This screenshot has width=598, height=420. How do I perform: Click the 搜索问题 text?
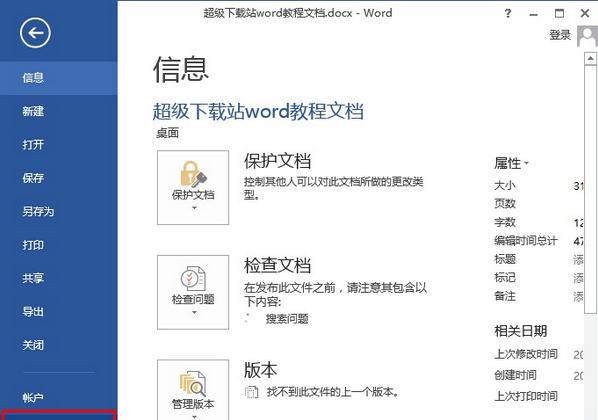[287, 319]
